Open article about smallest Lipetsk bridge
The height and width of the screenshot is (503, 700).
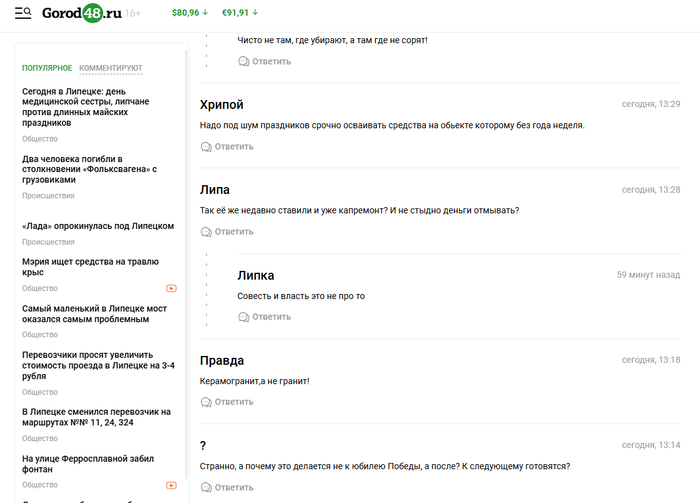tap(94, 313)
